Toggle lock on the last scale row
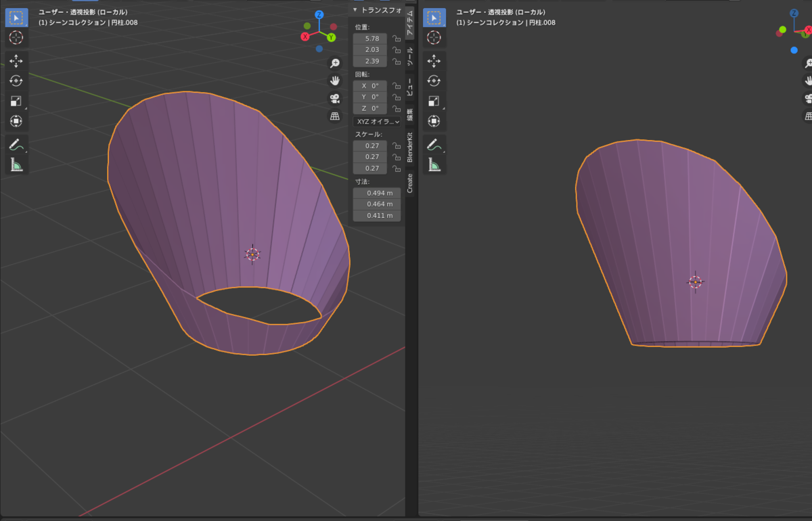Screen dimensions: 812x521 [x=397, y=168]
